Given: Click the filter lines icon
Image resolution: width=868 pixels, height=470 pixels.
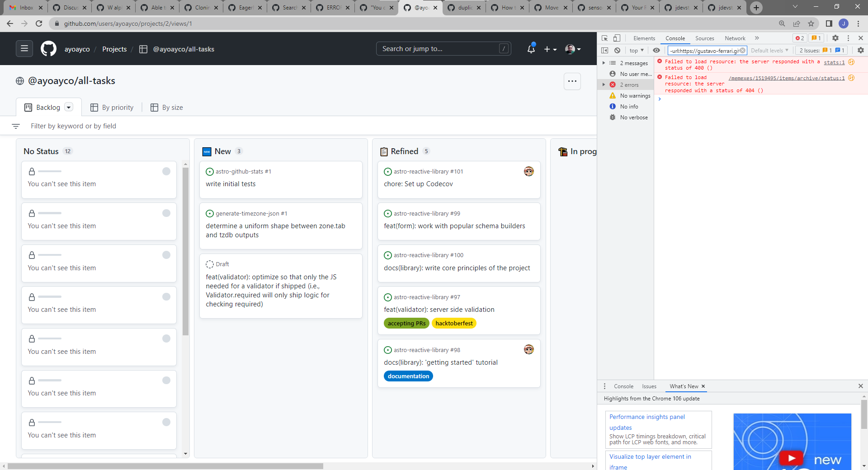Looking at the screenshot, I should (x=16, y=126).
